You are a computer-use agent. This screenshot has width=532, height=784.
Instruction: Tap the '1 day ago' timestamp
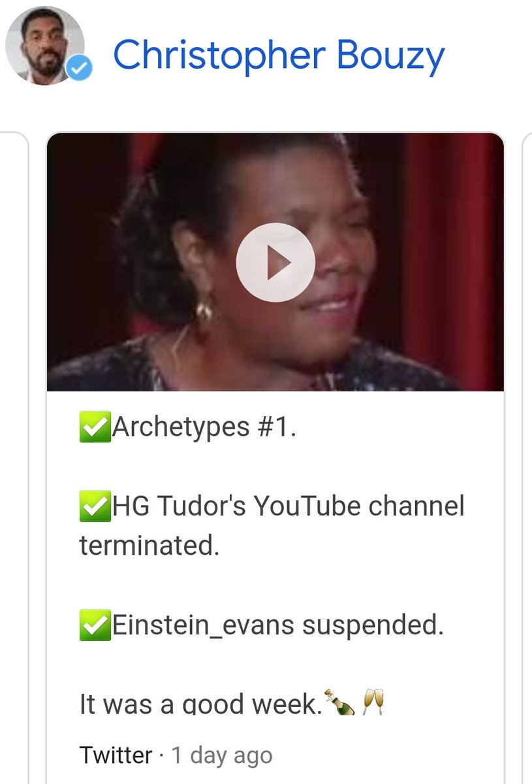pos(221,755)
